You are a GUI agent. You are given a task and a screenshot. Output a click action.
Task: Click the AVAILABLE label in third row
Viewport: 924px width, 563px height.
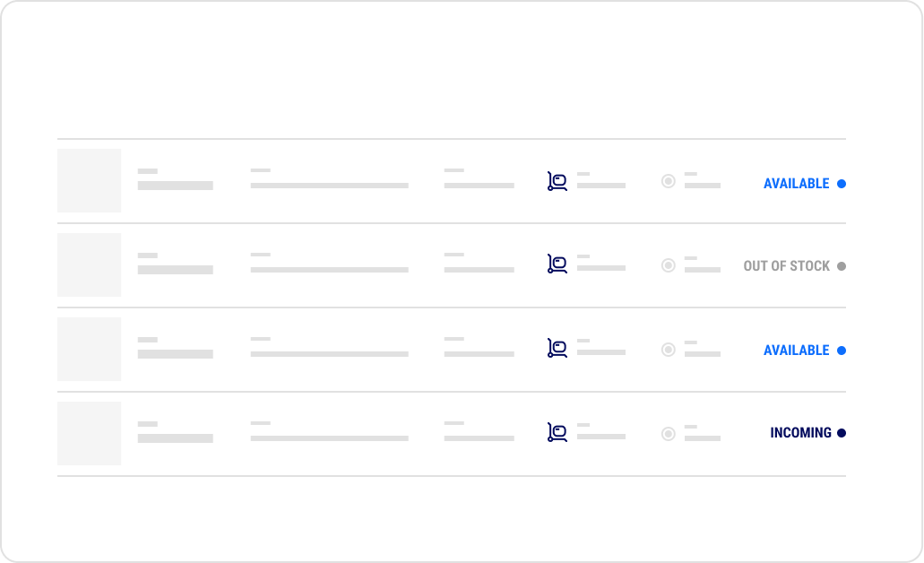point(796,351)
